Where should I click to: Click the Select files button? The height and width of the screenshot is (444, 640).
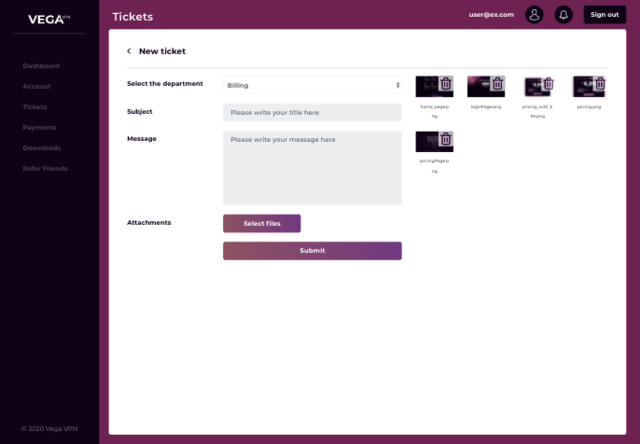coord(261,223)
